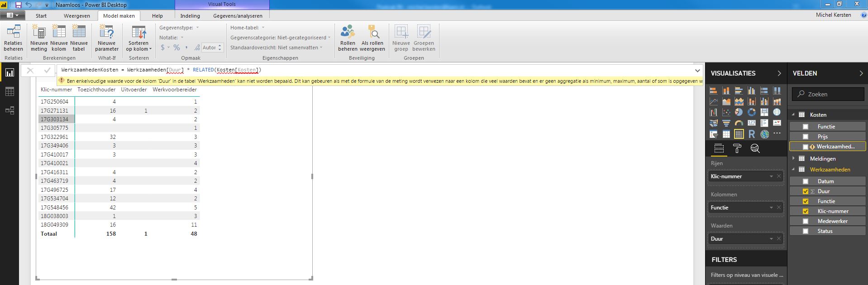Switch visual to the table type
Image resolution: width=868 pixels, height=285 pixels.
click(x=726, y=133)
